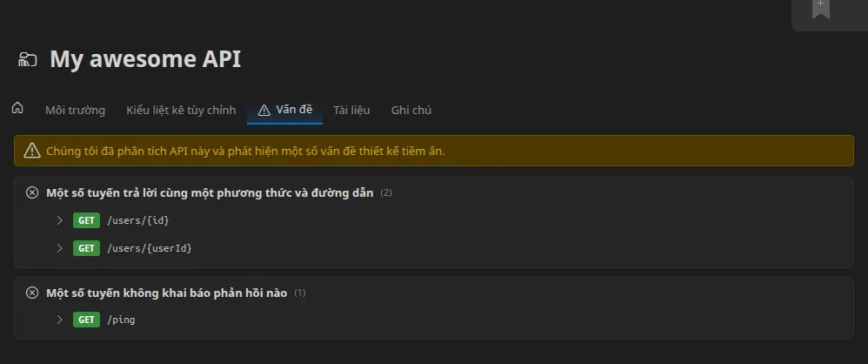
Task: Click the API collection icon beside the title
Action: [28, 59]
